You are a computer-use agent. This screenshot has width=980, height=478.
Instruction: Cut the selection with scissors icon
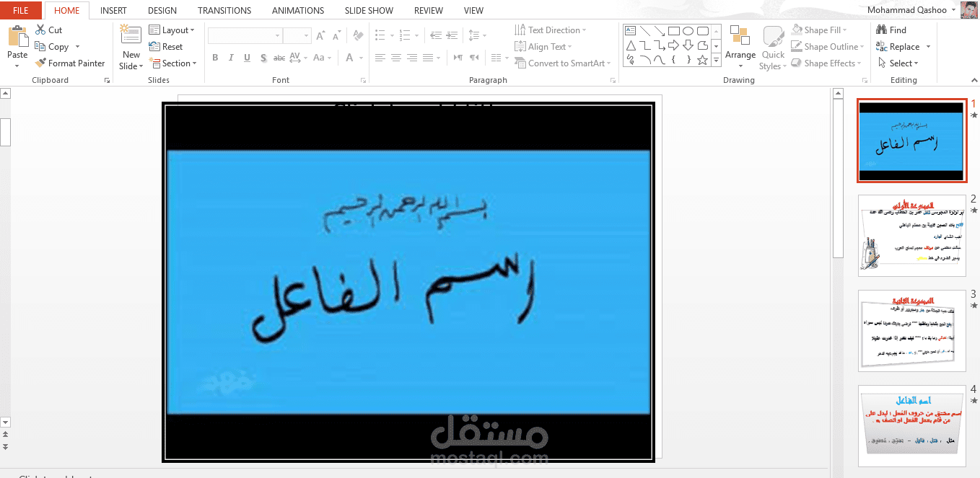click(41, 30)
